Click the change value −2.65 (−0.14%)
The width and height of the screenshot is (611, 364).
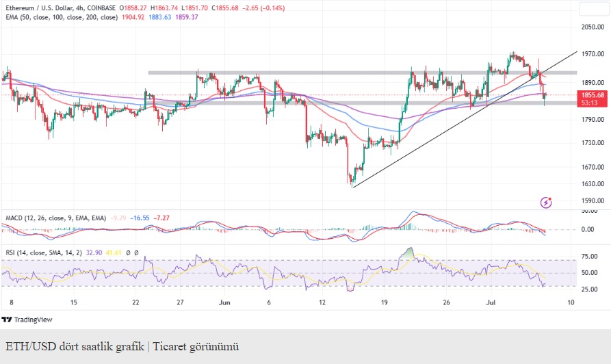(x=263, y=8)
